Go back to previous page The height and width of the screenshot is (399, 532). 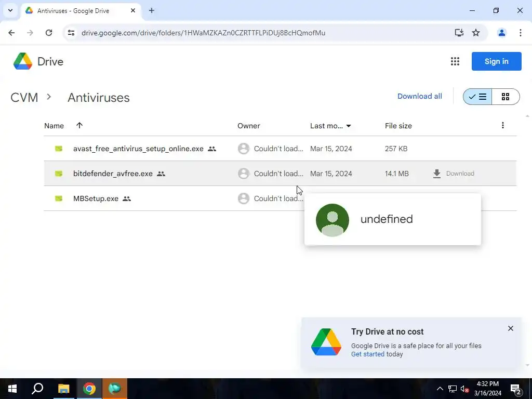coord(11,33)
